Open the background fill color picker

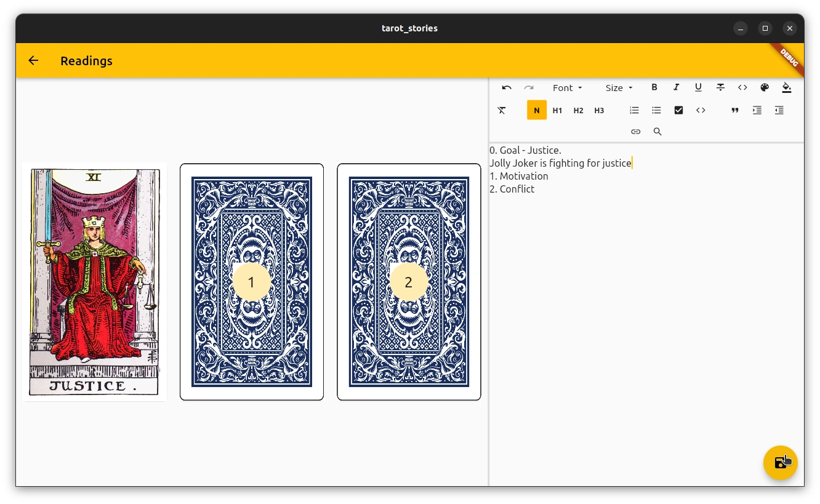(787, 87)
